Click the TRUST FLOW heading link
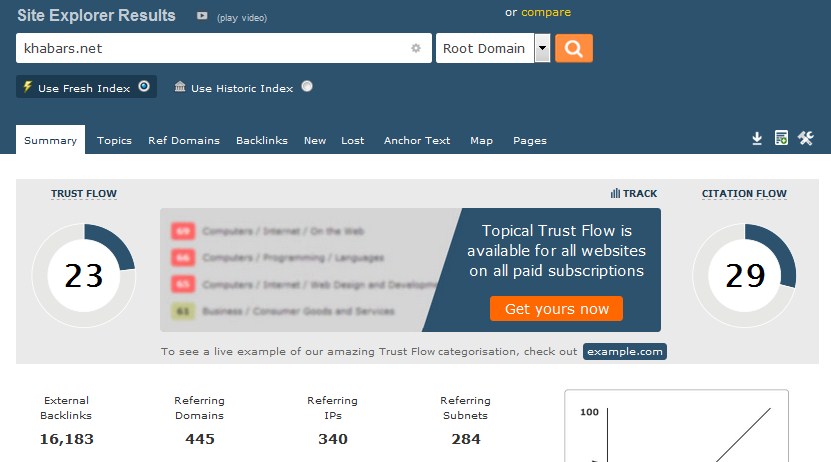This screenshot has height=462, width=831. coord(84,193)
